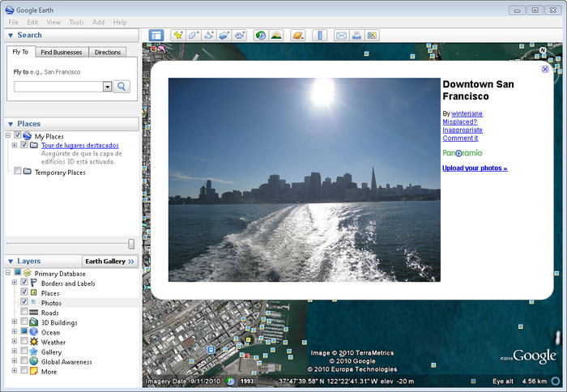Click the Borders and Labels flag icon
The width and height of the screenshot is (567, 392).
34,283
